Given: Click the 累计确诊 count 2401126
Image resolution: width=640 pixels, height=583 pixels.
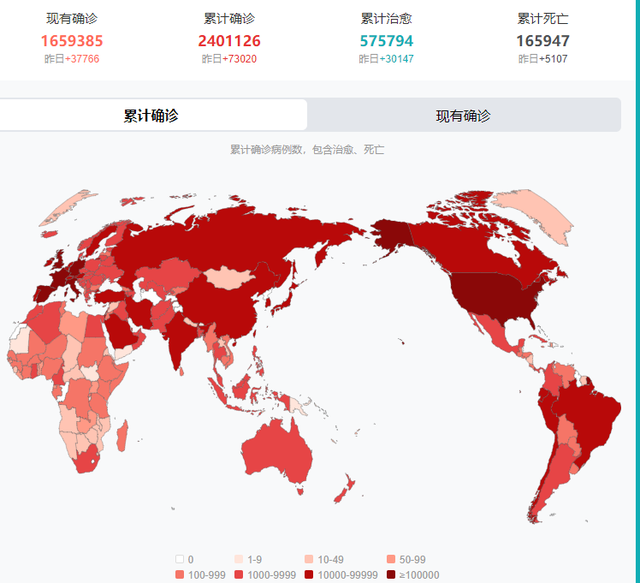Looking at the screenshot, I should pyautogui.click(x=229, y=41).
